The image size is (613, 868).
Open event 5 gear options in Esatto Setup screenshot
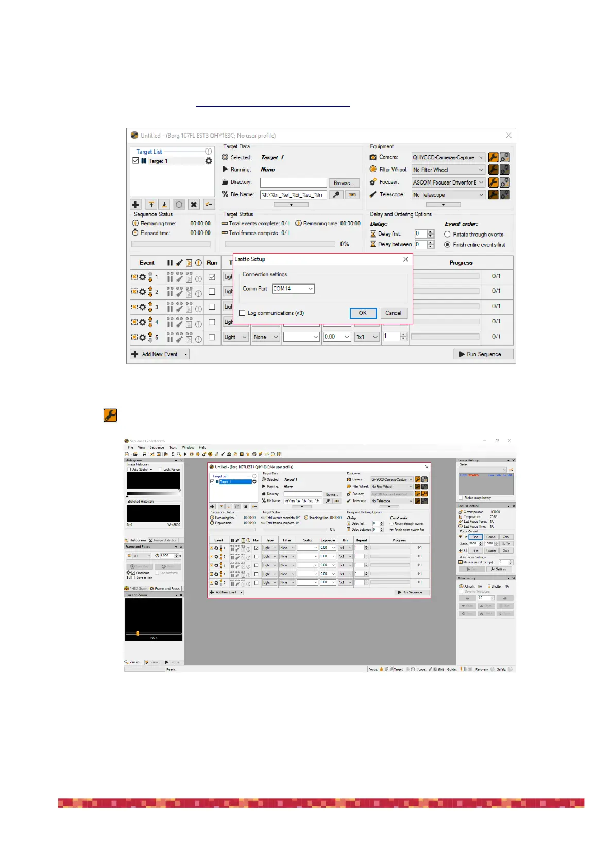click(142, 337)
